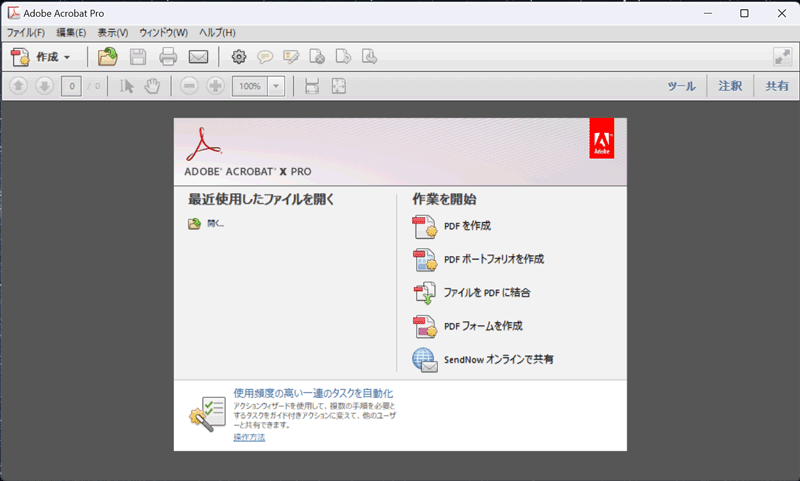Image resolution: width=800 pixels, height=481 pixels.
Task: Open the 編集(E) menu
Action: pos(71,33)
